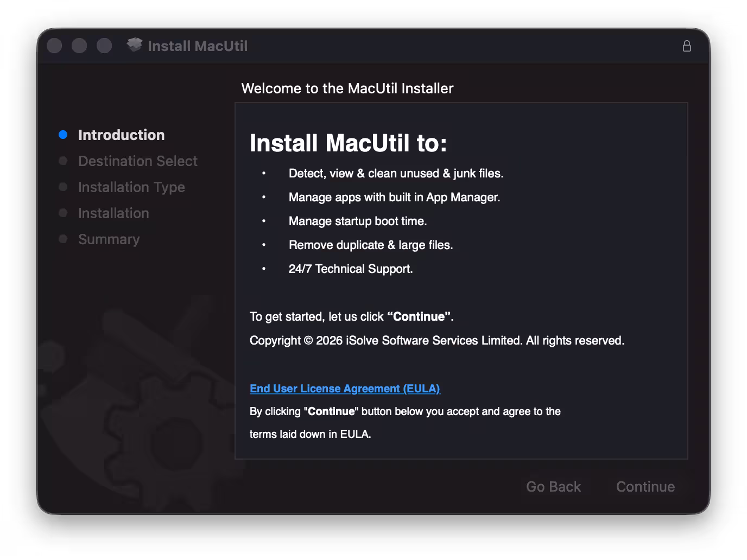Click the Continue button

click(x=645, y=487)
